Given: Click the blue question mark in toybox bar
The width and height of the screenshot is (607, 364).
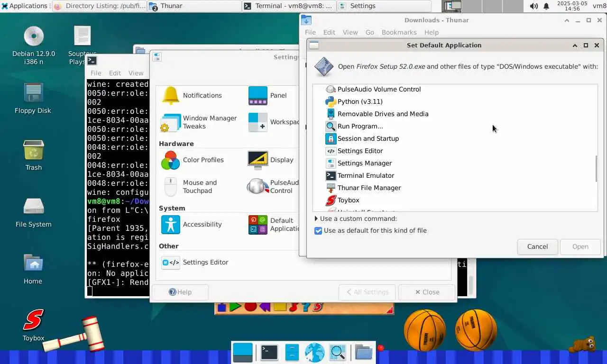Looking at the screenshot, I should pos(306,307).
